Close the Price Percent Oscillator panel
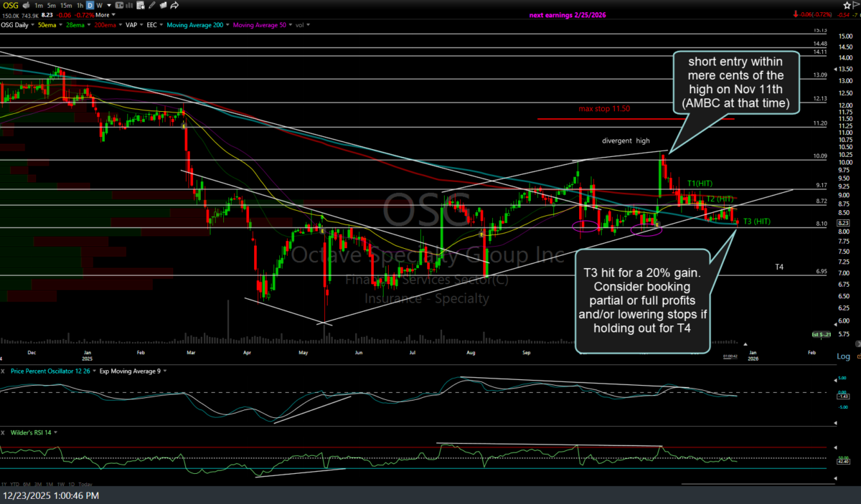 pyautogui.click(x=4, y=371)
